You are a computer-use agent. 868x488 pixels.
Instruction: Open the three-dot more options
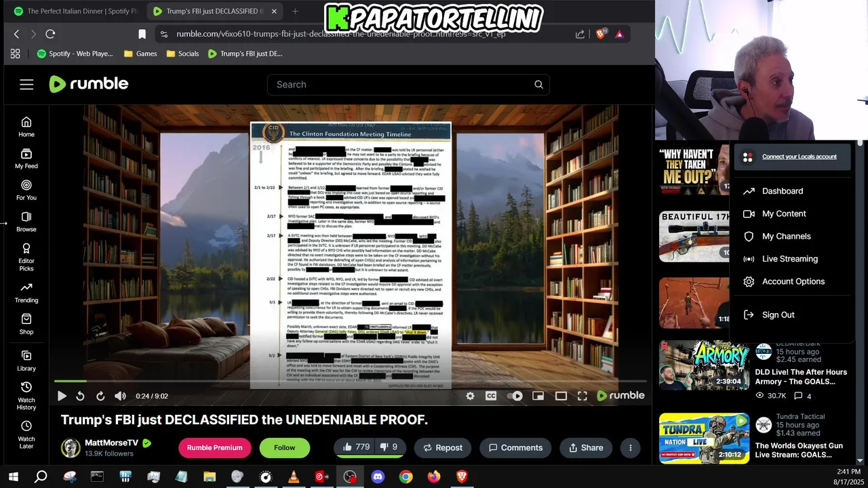(631, 447)
